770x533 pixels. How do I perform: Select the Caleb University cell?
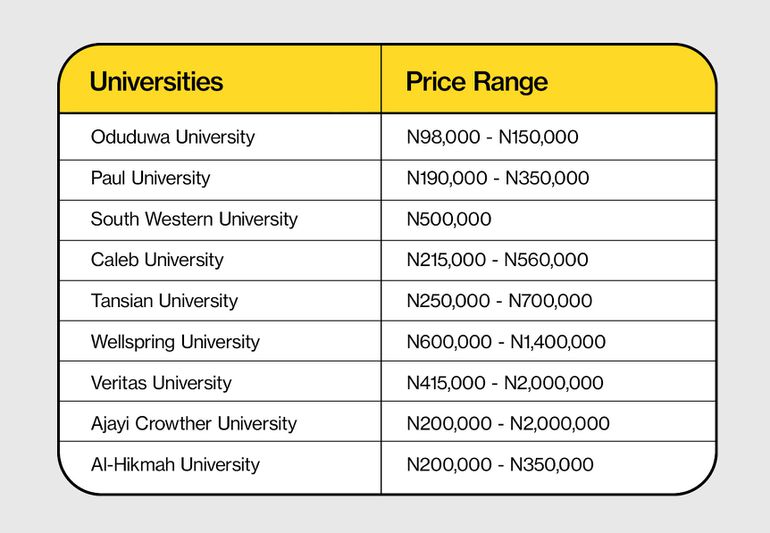157,260
